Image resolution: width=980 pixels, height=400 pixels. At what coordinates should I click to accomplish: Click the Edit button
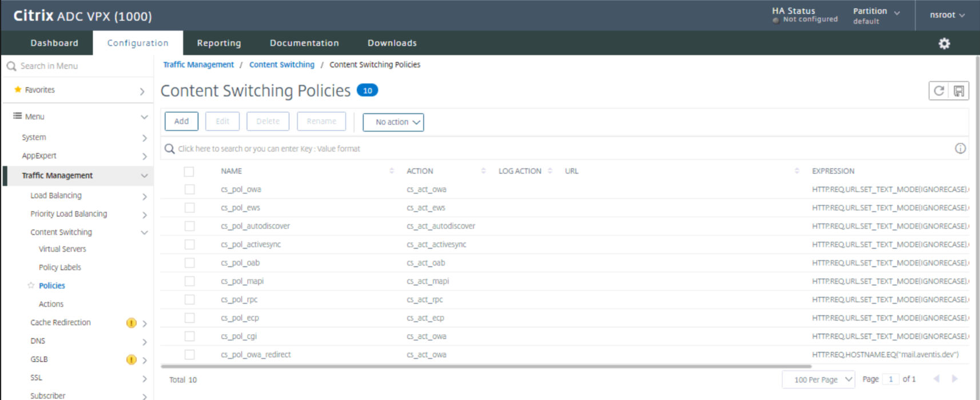tap(222, 121)
